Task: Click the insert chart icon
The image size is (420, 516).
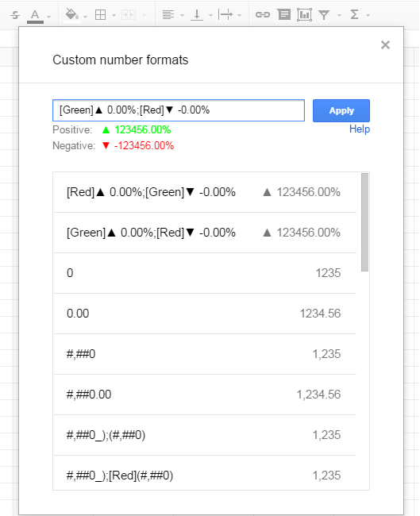Action: point(304,15)
